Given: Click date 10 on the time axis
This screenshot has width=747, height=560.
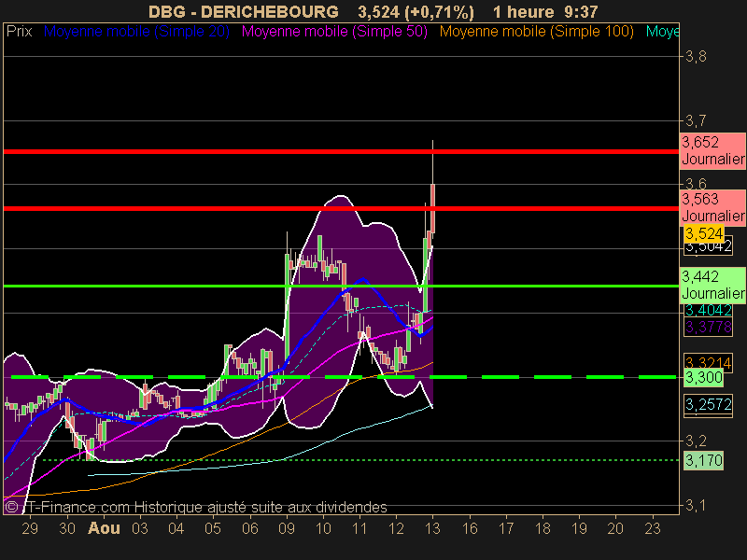Looking at the screenshot, I should click(x=323, y=528).
